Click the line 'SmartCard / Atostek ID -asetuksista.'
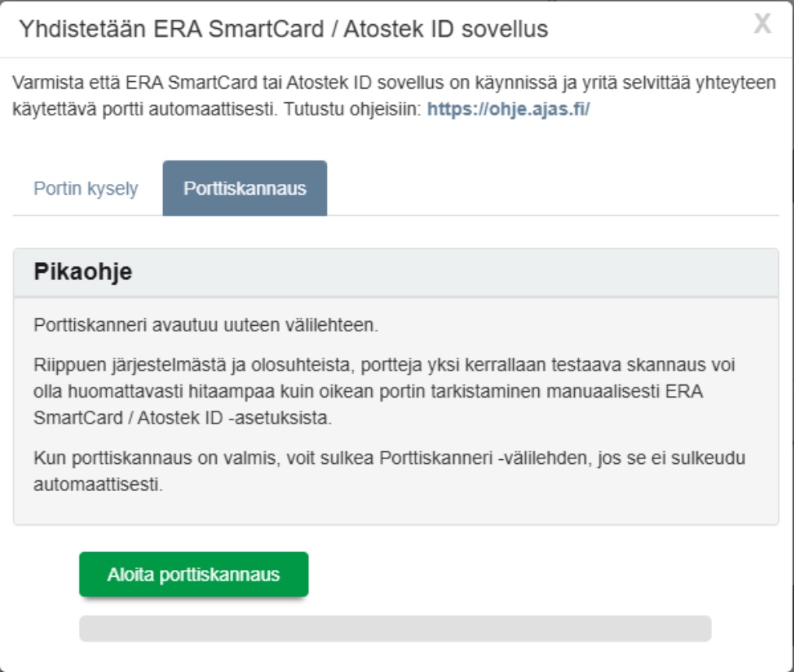Viewport: 794px width, 672px height. click(x=183, y=417)
